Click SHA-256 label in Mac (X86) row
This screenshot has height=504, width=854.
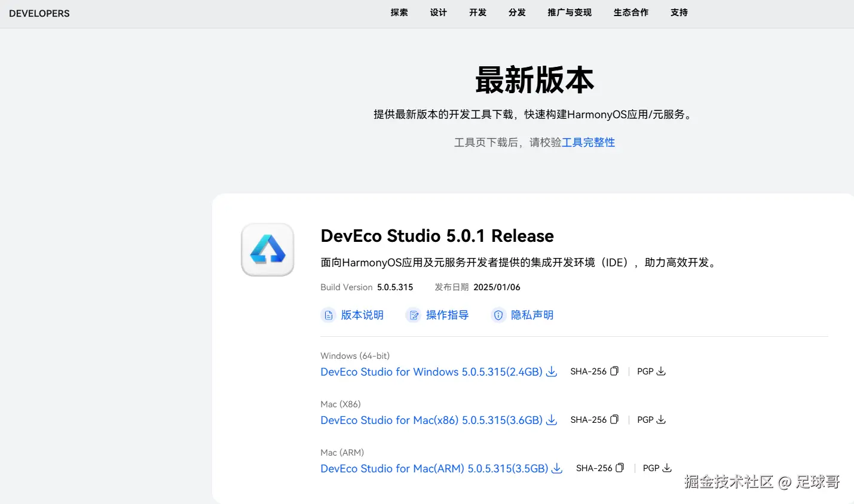click(588, 420)
